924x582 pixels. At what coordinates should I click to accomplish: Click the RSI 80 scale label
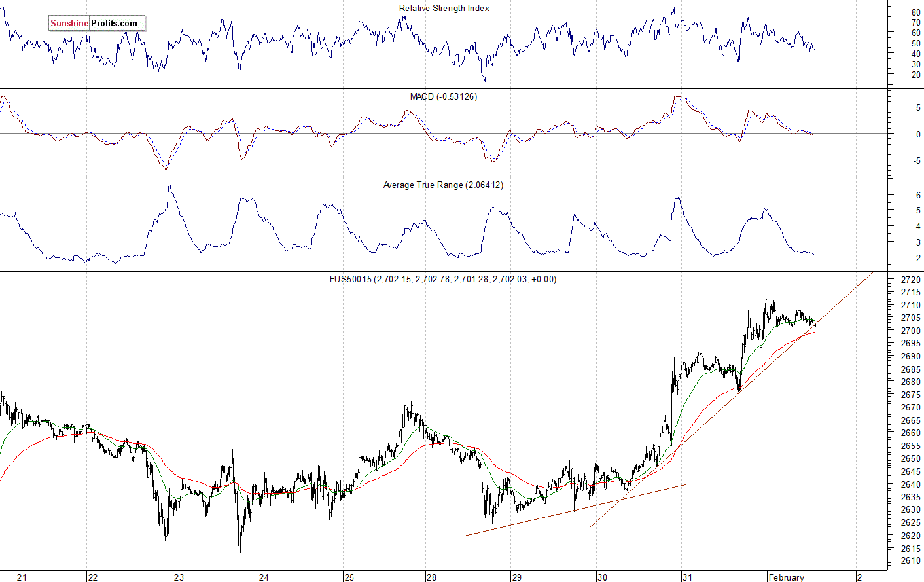tap(916, 12)
